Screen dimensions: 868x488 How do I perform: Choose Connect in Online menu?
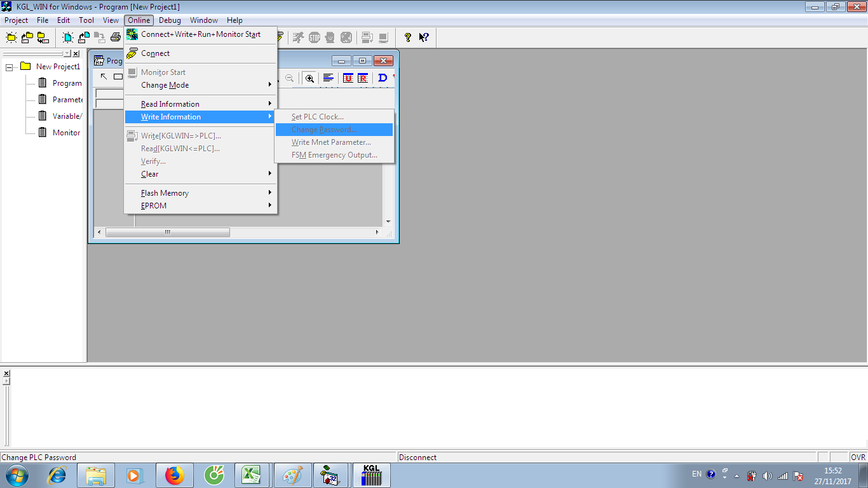tap(201, 53)
